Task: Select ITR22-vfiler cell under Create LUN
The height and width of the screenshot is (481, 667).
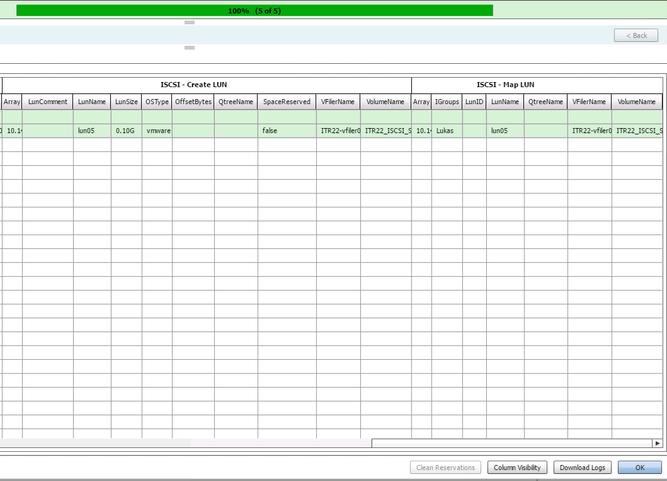Action: pos(338,131)
